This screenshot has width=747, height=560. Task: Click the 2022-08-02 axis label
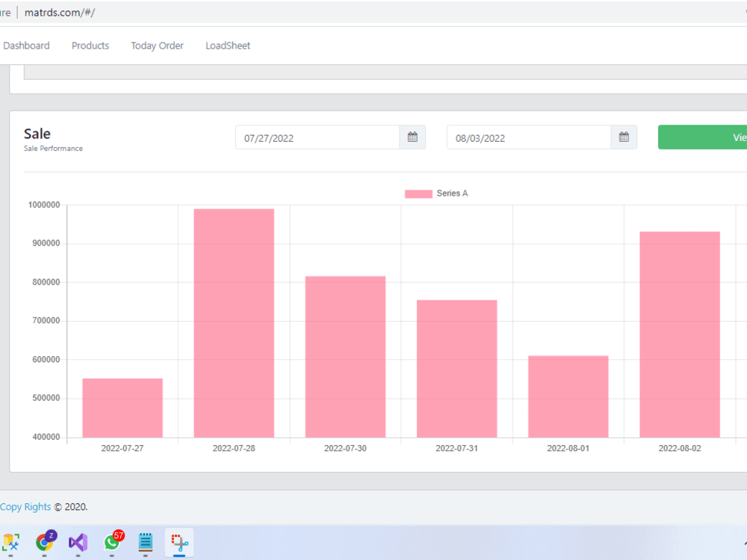pyautogui.click(x=680, y=448)
